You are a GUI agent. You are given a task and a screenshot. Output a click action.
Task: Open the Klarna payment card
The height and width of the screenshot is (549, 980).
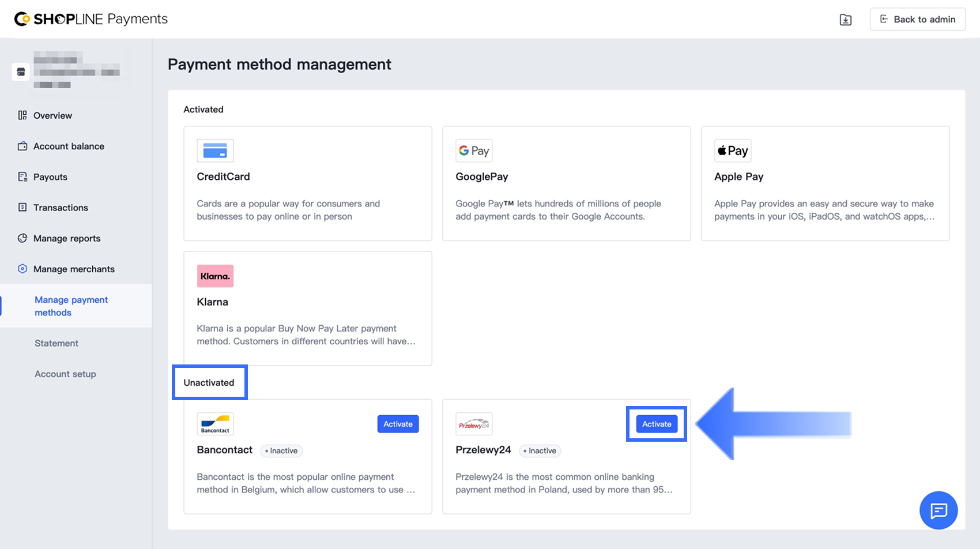coord(307,309)
